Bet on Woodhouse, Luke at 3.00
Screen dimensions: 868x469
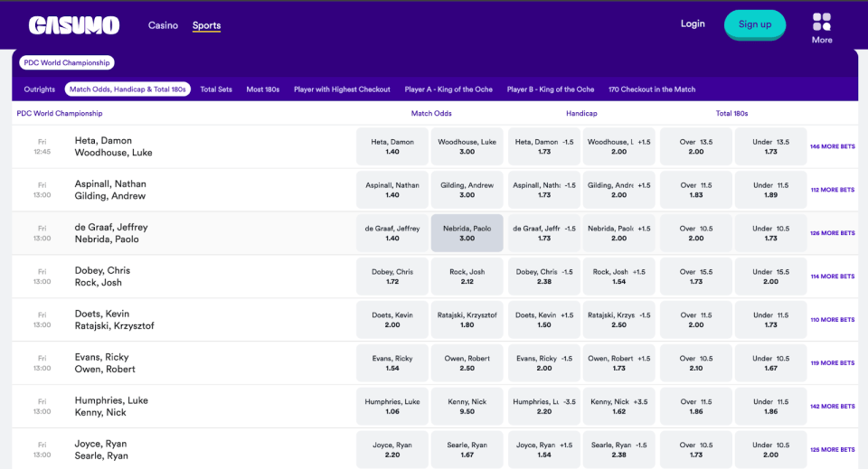467,146
